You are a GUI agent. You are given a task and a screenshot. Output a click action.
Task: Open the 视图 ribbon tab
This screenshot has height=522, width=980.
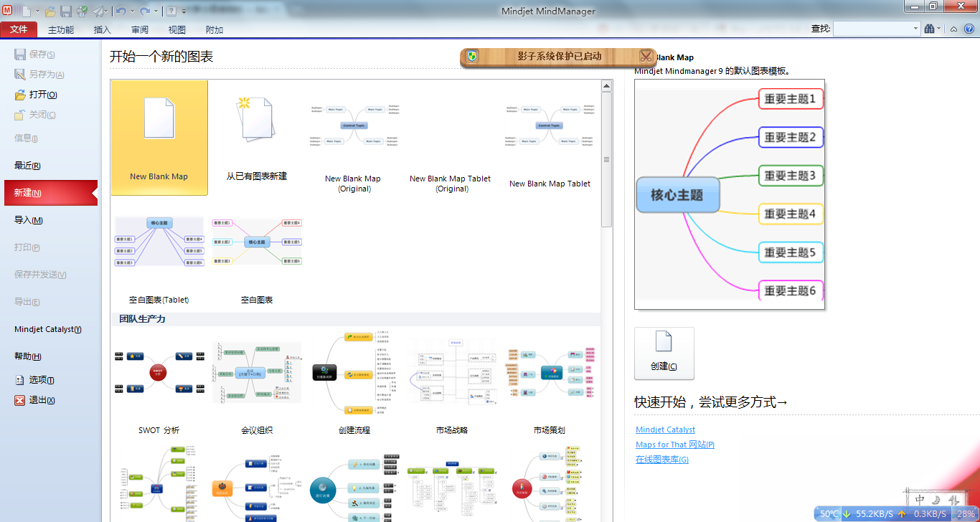176,29
